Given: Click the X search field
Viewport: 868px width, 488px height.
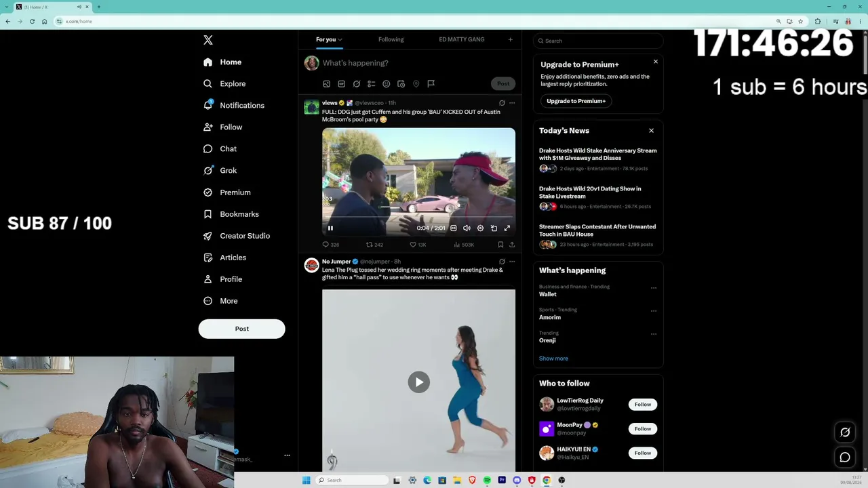Looking at the screenshot, I should 598,41.
